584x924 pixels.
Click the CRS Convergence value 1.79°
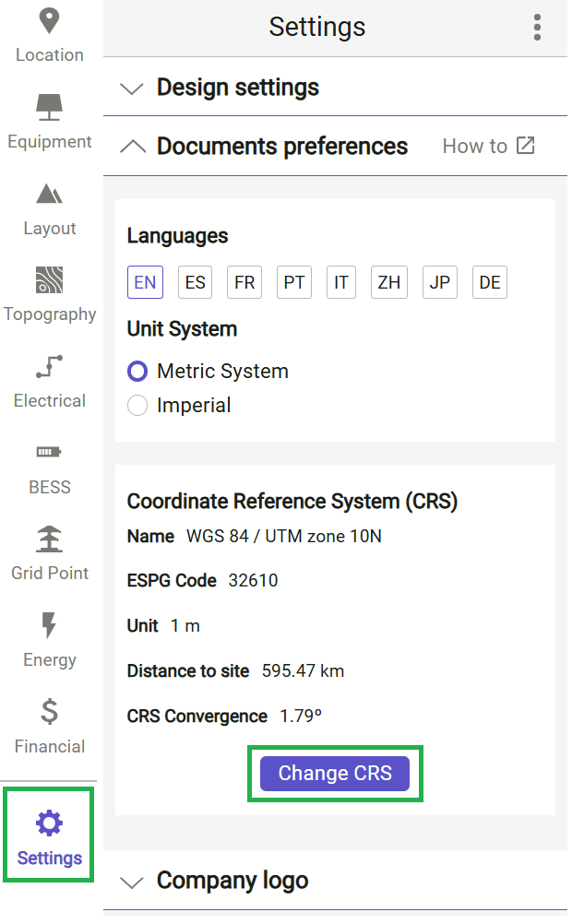[x=301, y=716]
